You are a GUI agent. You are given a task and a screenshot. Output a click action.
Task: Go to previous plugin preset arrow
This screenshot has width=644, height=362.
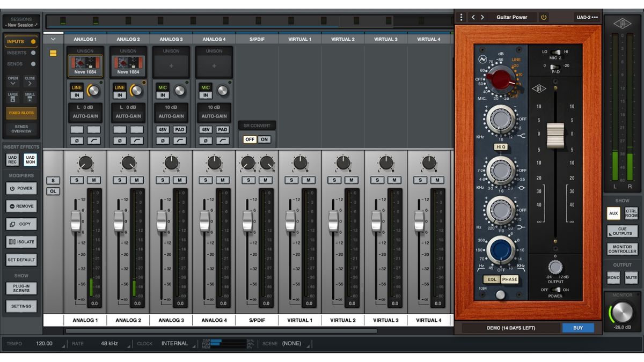[x=473, y=17]
